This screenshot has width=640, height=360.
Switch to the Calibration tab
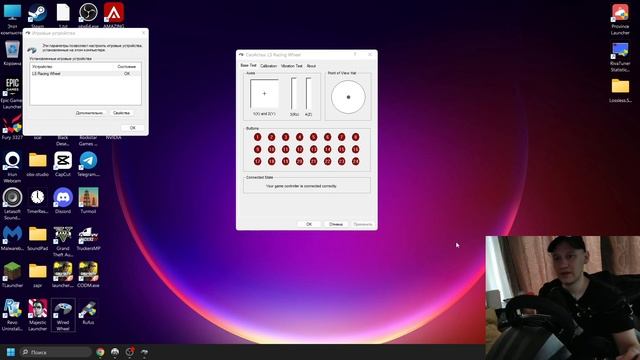tap(268, 66)
